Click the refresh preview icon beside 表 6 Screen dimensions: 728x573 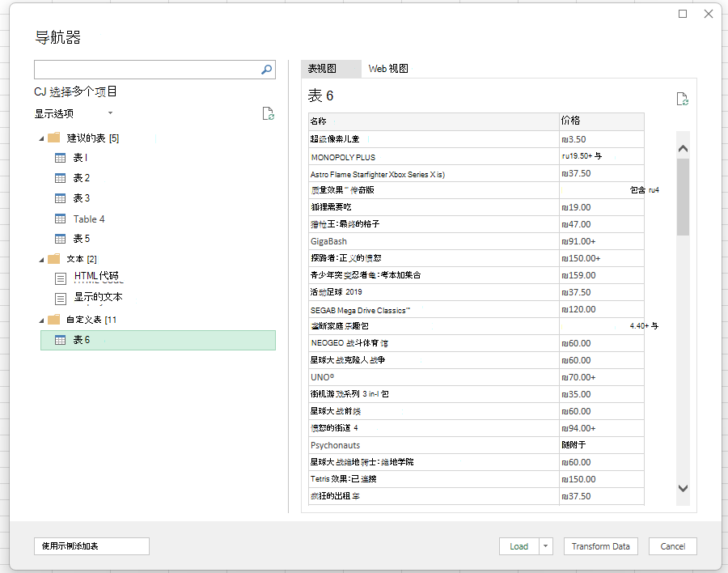(x=682, y=99)
